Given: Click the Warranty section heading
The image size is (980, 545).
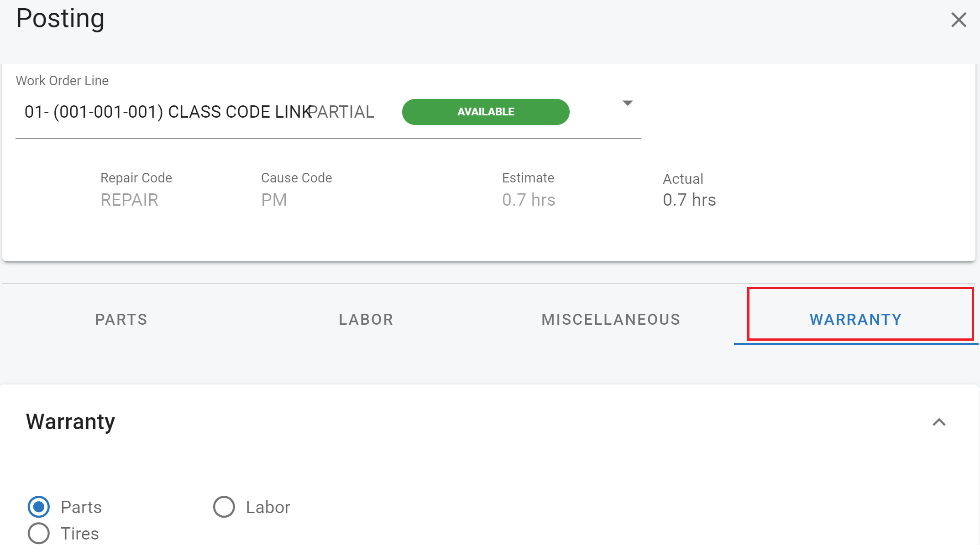Looking at the screenshot, I should pyautogui.click(x=70, y=421).
